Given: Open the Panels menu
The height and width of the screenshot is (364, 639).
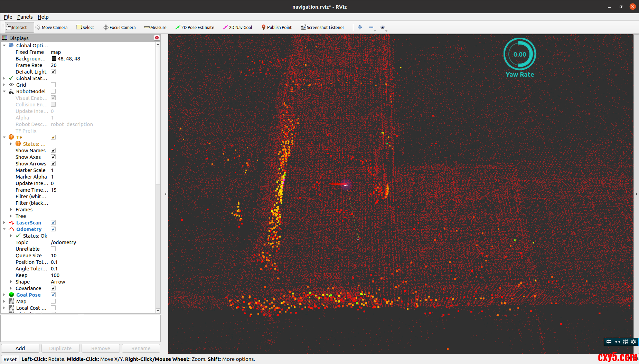Looking at the screenshot, I should [25, 17].
